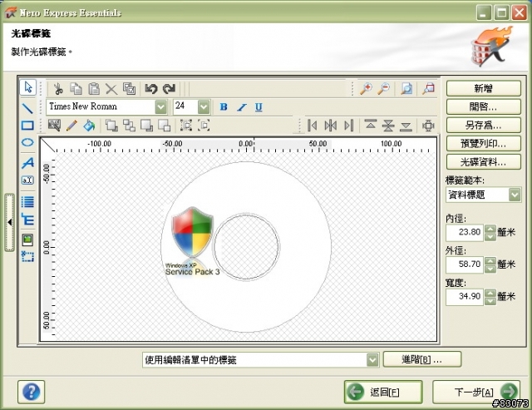Toggle bold text formatting
This screenshot has width=532, height=410.
224,107
